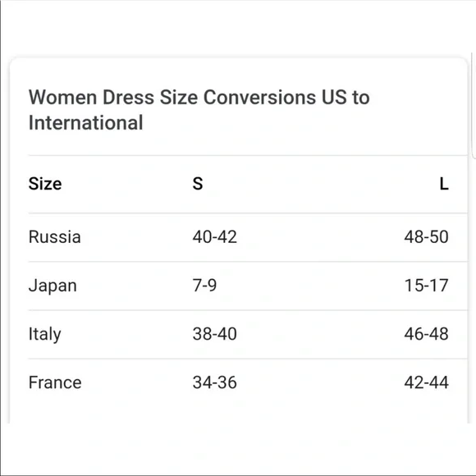Select the Russia row label

[55, 237]
